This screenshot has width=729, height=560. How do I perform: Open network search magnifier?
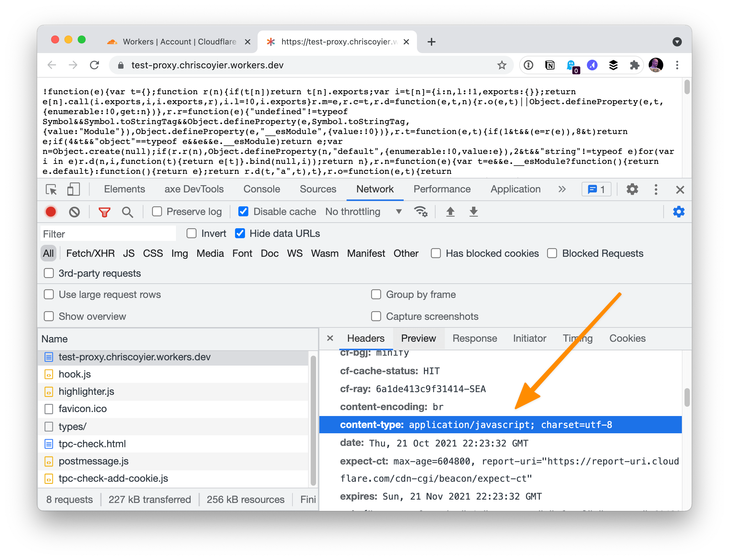(127, 212)
